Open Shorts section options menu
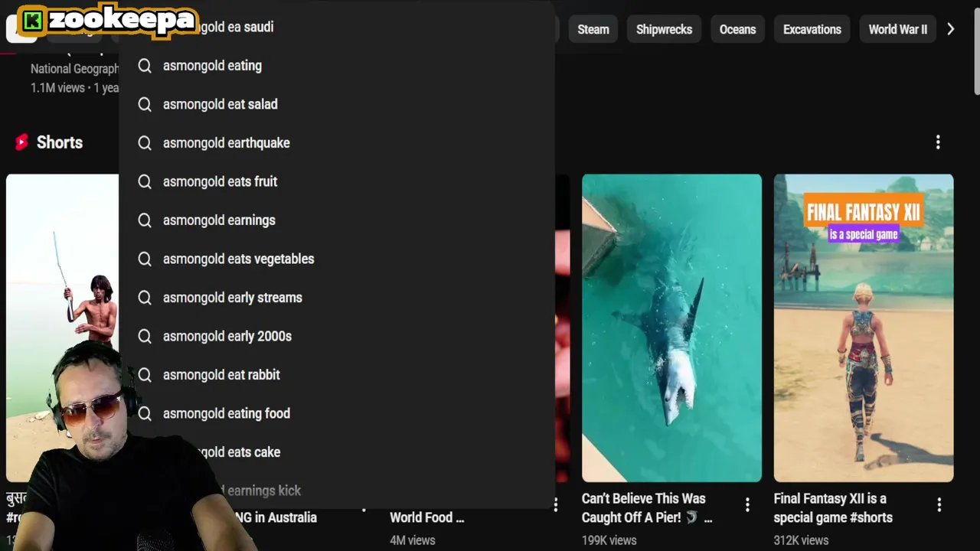Image resolution: width=980 pixels, height=551 pixels. [938, 142]
